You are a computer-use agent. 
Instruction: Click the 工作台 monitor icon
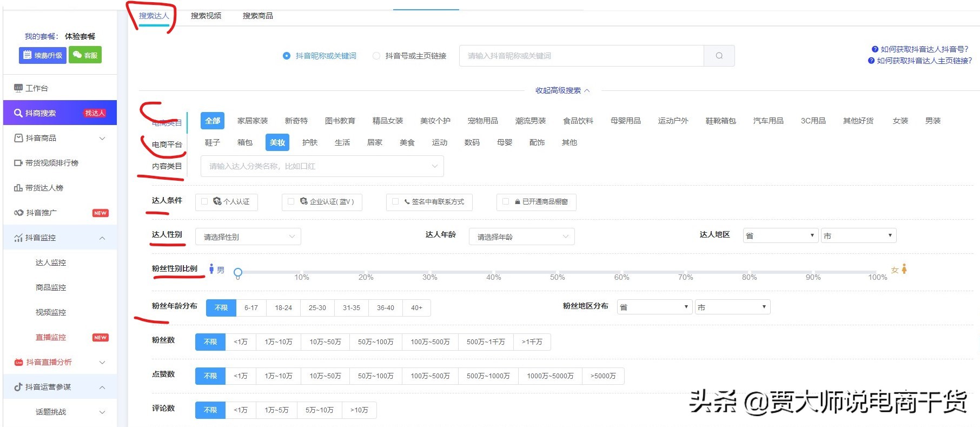tap(18, 88)
